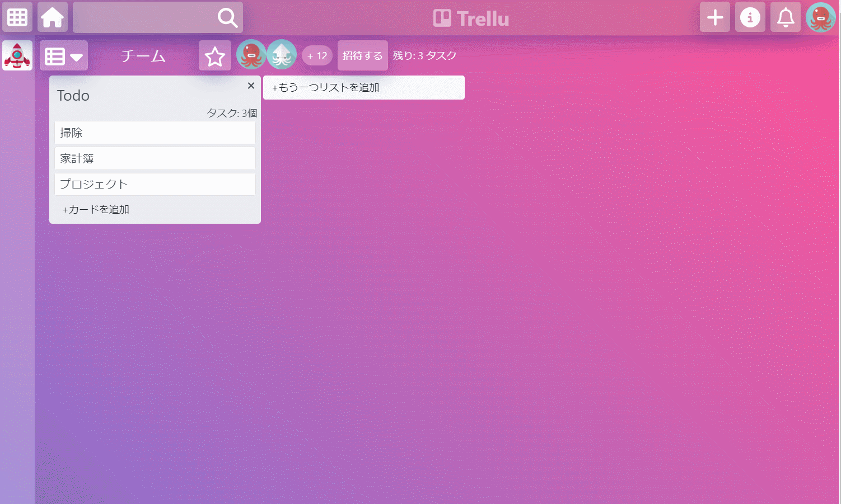Screen dimensions: 841x504
Task: Select the 掃除 card
Action: (155, 133)
